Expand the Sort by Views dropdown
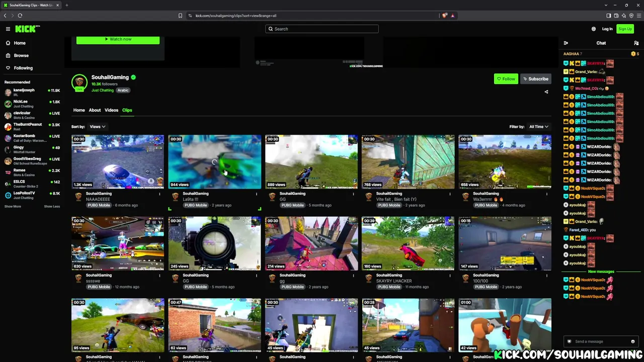This screenshot has height=362, width=644. pos(97,127)
